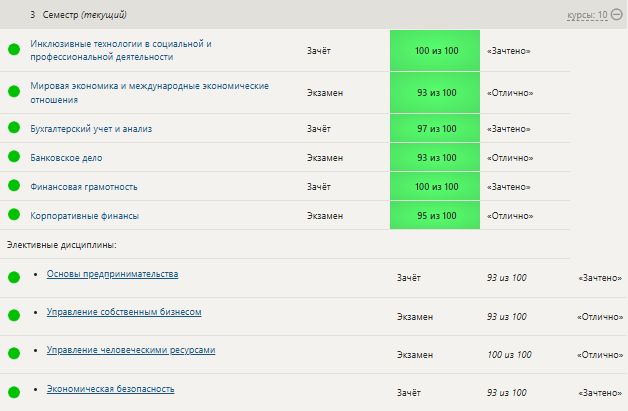Follow the «Управление человеческими ресурсами» link
This screenshot has height=411, width=628.
(131, 350)
